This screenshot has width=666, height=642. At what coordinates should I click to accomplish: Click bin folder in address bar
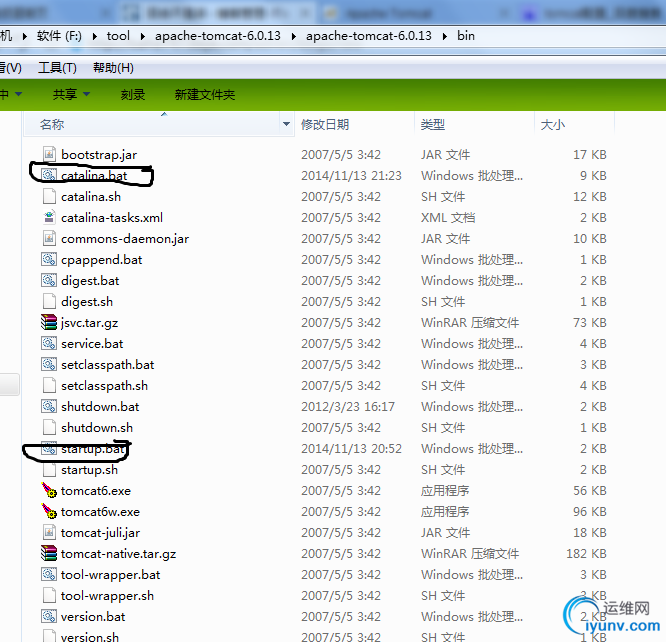[x=466, y=36]
